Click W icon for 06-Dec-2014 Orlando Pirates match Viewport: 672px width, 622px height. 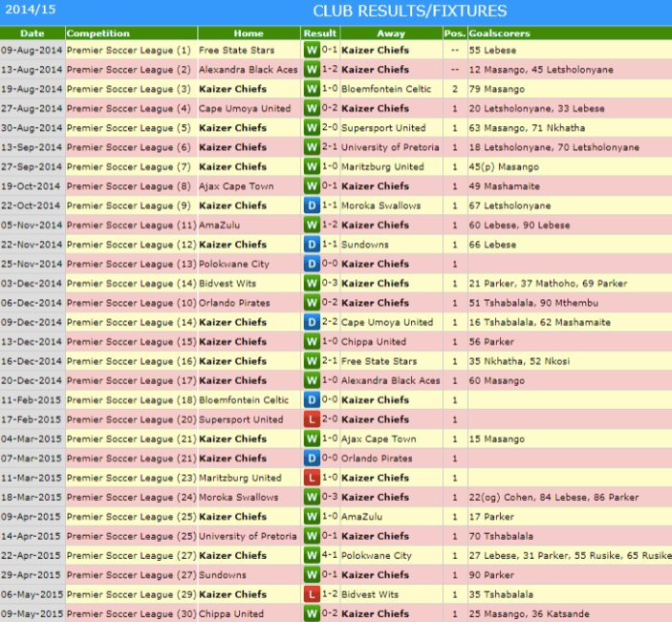(312, 303)
